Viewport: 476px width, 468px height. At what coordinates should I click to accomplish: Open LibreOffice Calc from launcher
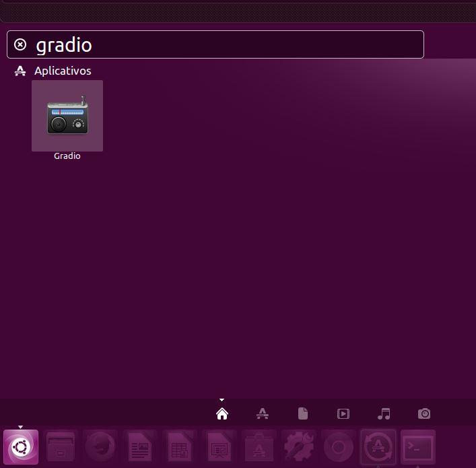(x=180, y=447)
